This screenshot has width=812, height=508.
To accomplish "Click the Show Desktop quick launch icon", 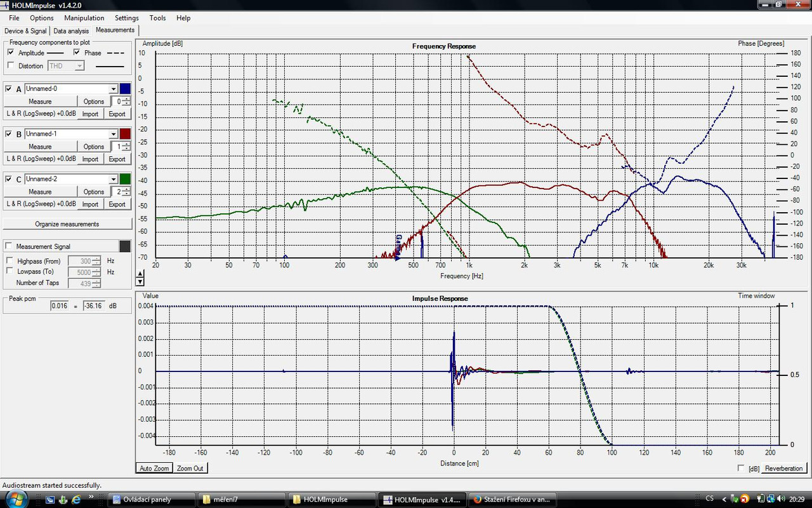I will click(50, 500).
